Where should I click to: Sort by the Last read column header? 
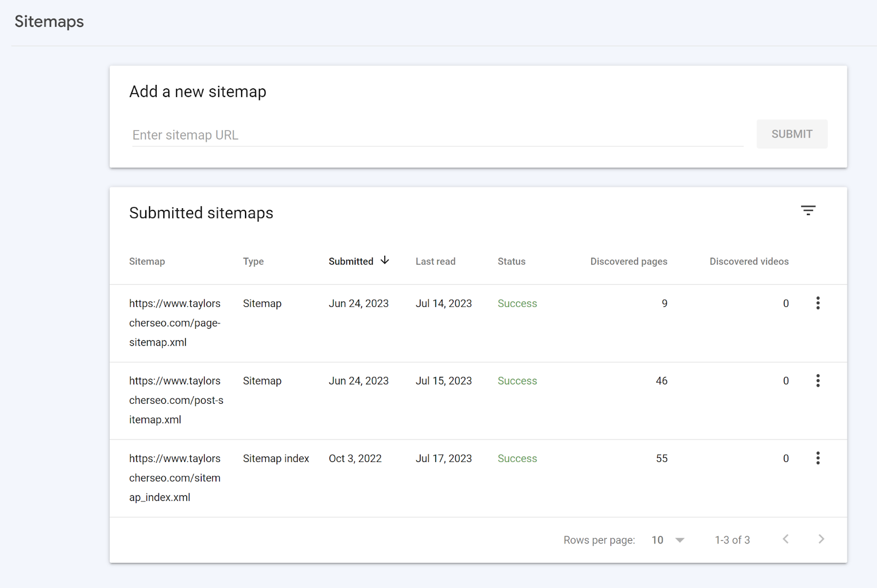point(435,261)
